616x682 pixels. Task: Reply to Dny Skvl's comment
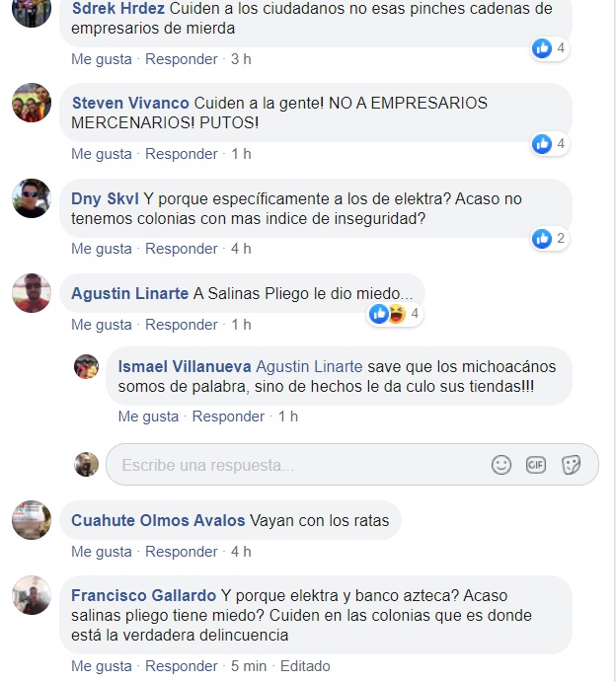click(181, 249)
